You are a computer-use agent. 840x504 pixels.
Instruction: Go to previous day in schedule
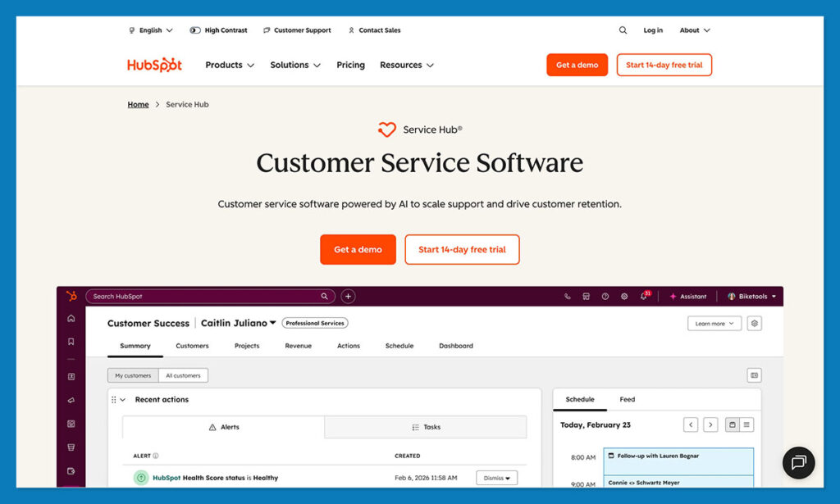point(691,425)
